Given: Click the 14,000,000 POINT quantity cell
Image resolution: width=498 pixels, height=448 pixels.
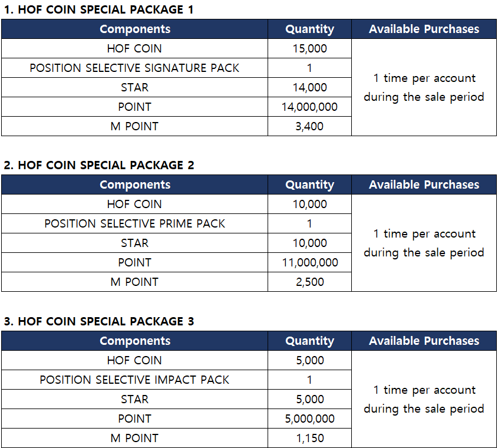Looking at the screenshot, I should pos(309,107).
